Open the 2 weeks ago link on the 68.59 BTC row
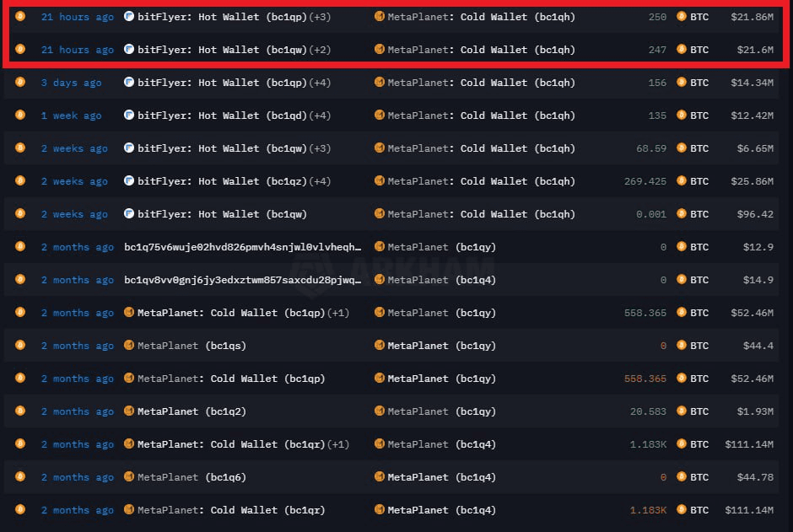 [x=74, y=148]
